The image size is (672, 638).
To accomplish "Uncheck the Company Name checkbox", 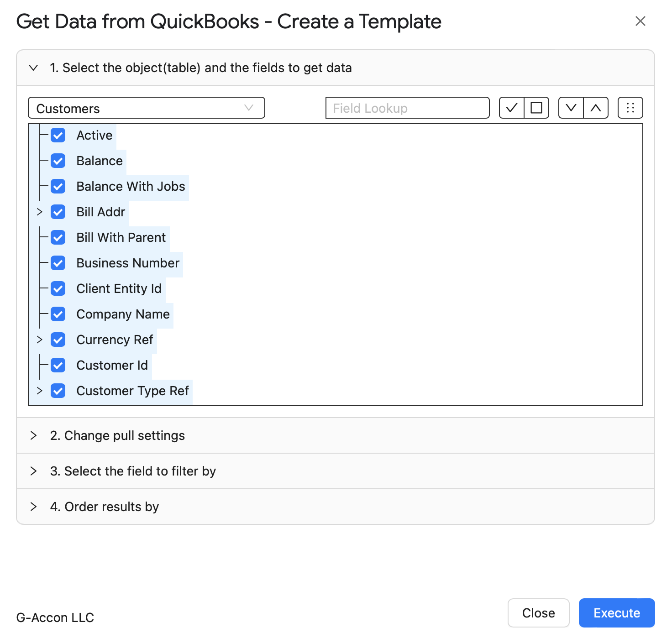I will tap(58, 314).
